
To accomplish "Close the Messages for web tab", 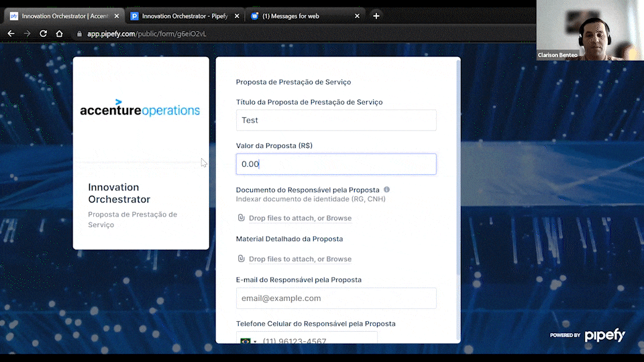I will (356, 16).
